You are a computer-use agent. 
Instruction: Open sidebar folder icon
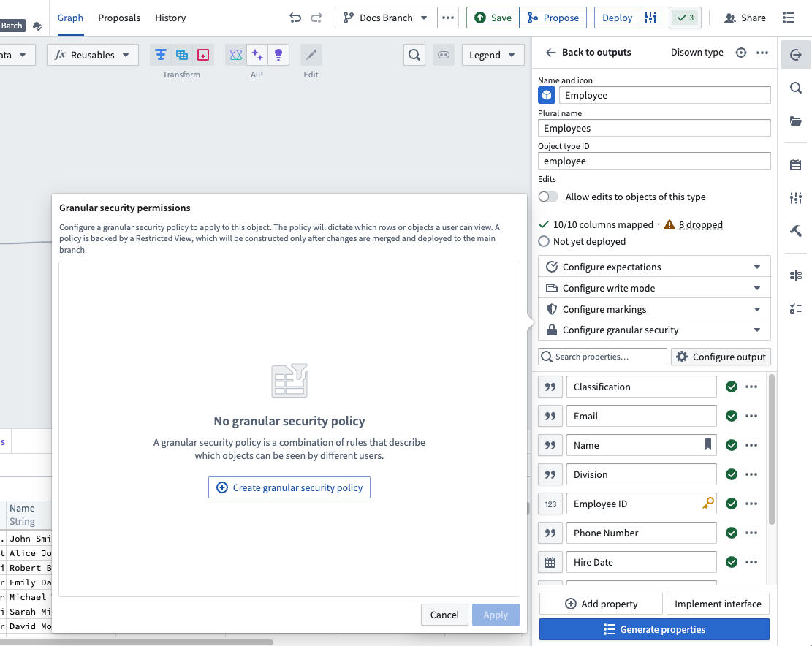click(x=796, y=121)
